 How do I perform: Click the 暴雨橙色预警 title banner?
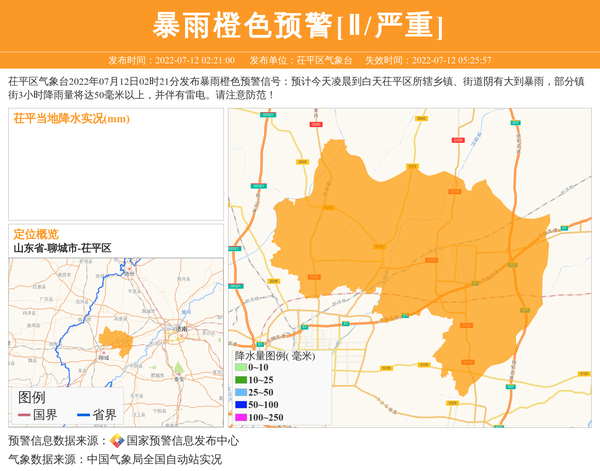pos(299,25)
